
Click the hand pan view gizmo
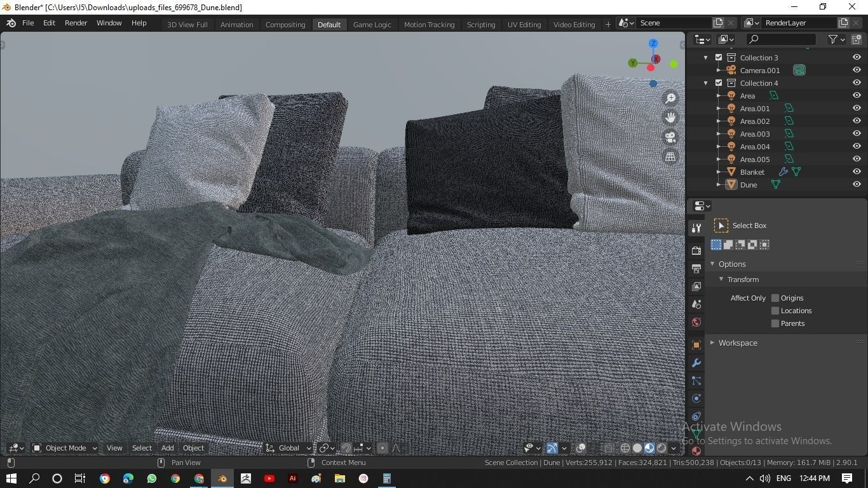point(670,118)
